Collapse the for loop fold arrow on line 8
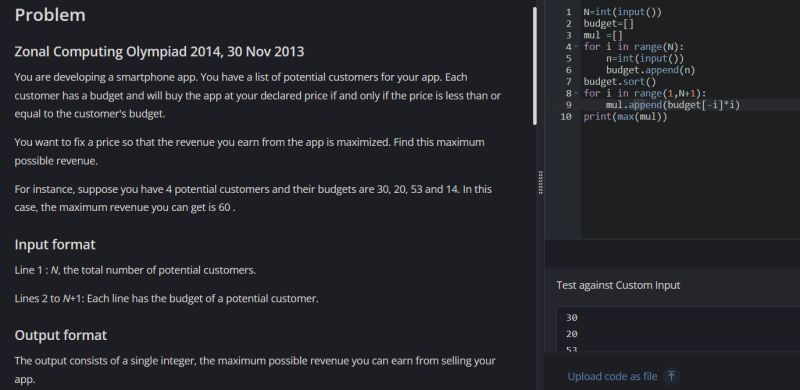This screenshot has height=390, width=800. tap(577, 93)
